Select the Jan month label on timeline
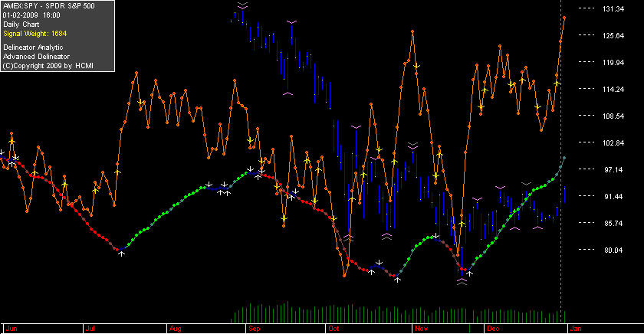Viewport: 644px width, 334px height. click(576, 329)
